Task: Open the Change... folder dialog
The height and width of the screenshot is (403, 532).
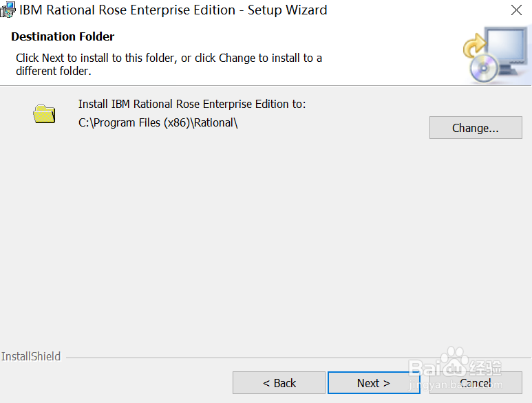Action: 476,128
